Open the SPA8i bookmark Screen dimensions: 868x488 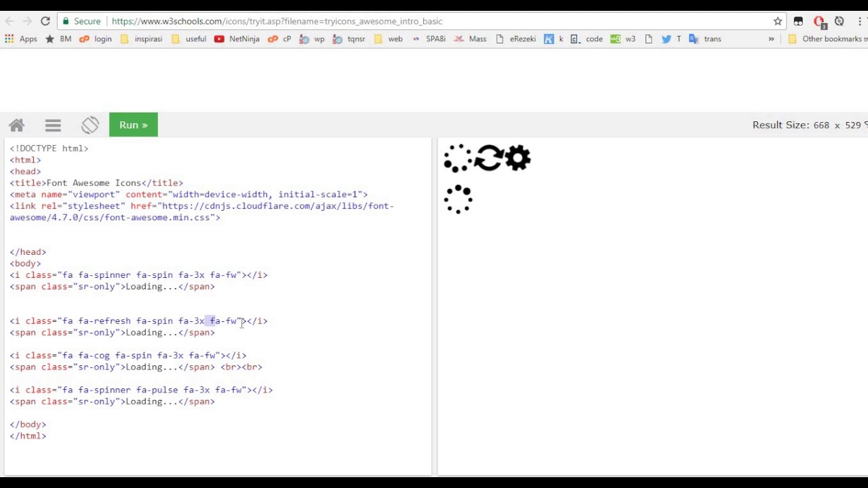[x=429, y=39]
